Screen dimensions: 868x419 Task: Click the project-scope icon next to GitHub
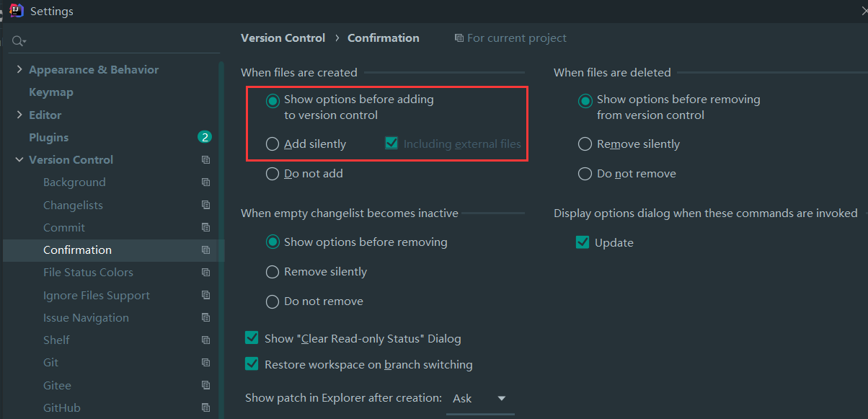point(206,407)
